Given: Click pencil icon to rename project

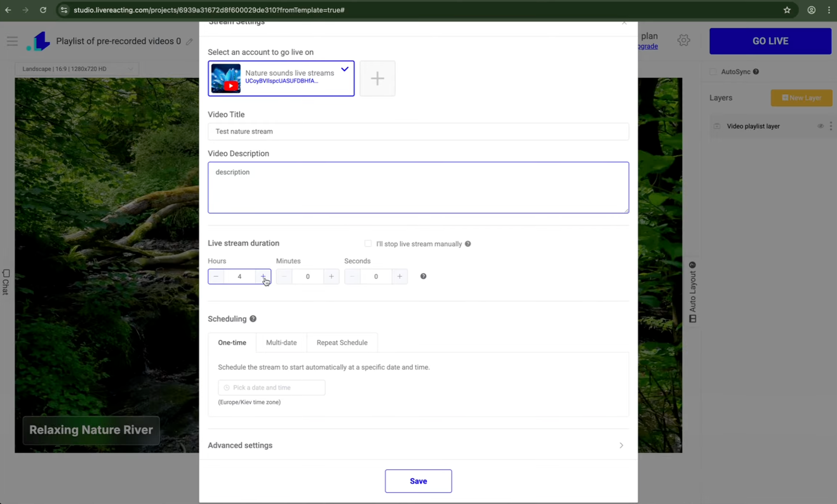Looking at the screenshot, I should [x=190, y=41].
